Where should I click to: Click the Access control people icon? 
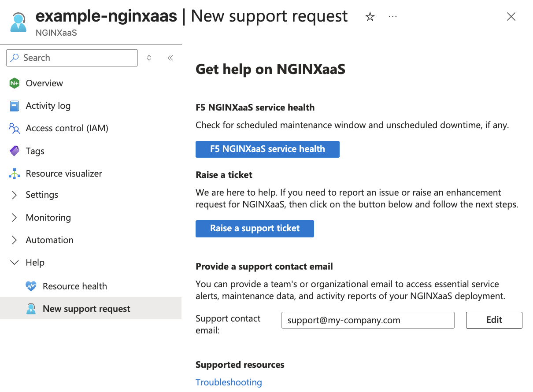point(15,128)
